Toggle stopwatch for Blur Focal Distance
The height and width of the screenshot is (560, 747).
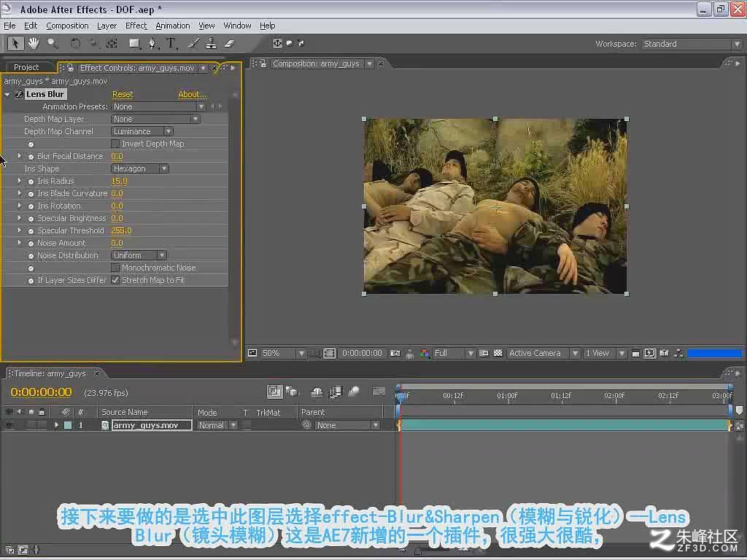tap(31, 156)
